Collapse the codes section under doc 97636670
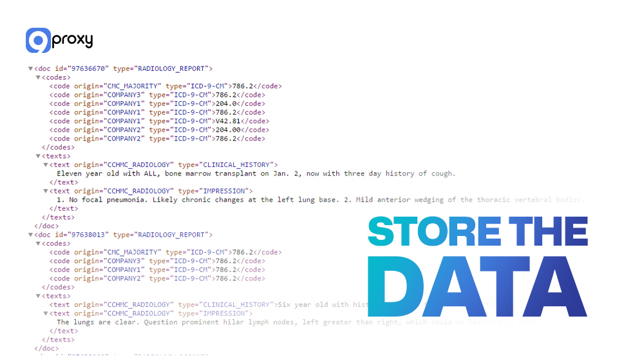644x363 pixels. (x=38, y=77)
